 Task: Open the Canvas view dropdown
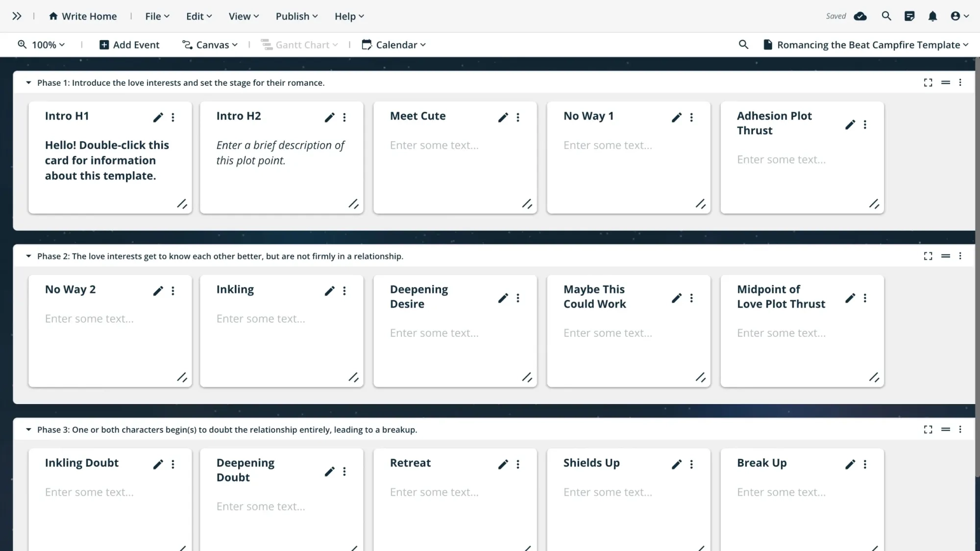click(x=210, y=45)
